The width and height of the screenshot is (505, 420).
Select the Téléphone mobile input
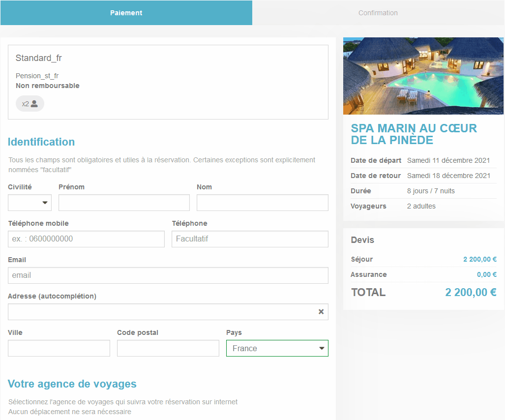click(86, 239)
